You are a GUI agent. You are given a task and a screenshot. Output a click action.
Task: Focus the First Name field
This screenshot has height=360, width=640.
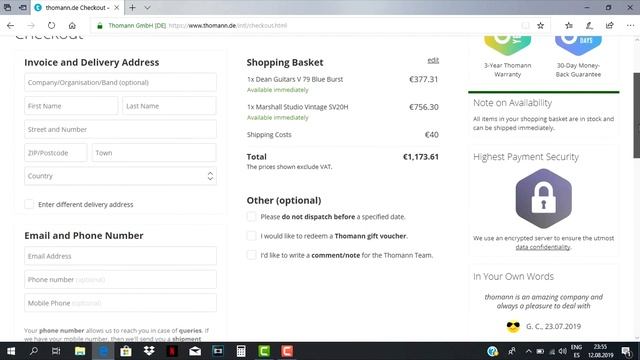71,106
